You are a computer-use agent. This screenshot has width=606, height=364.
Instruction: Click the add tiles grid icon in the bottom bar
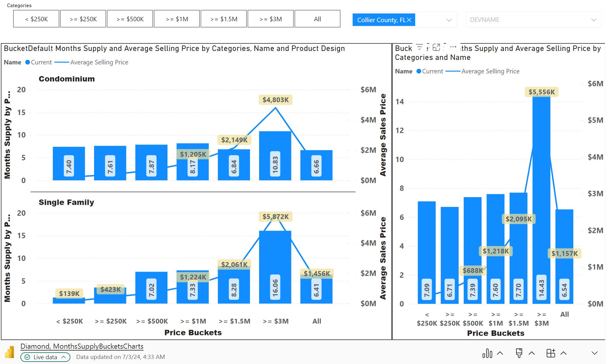551,353
